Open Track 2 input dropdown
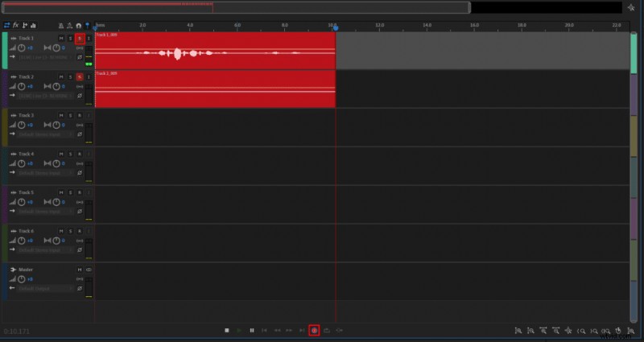 click(x=45, y=96)
